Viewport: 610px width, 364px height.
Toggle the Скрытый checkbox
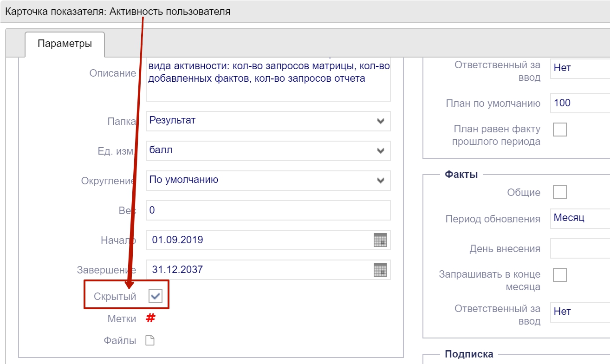tap(155, 296)
